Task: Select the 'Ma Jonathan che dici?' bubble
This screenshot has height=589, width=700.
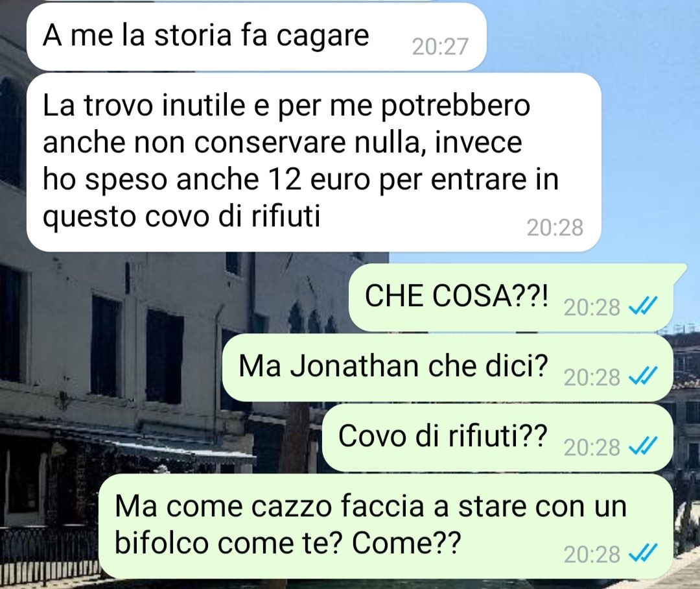Action: tap(448, 367)
